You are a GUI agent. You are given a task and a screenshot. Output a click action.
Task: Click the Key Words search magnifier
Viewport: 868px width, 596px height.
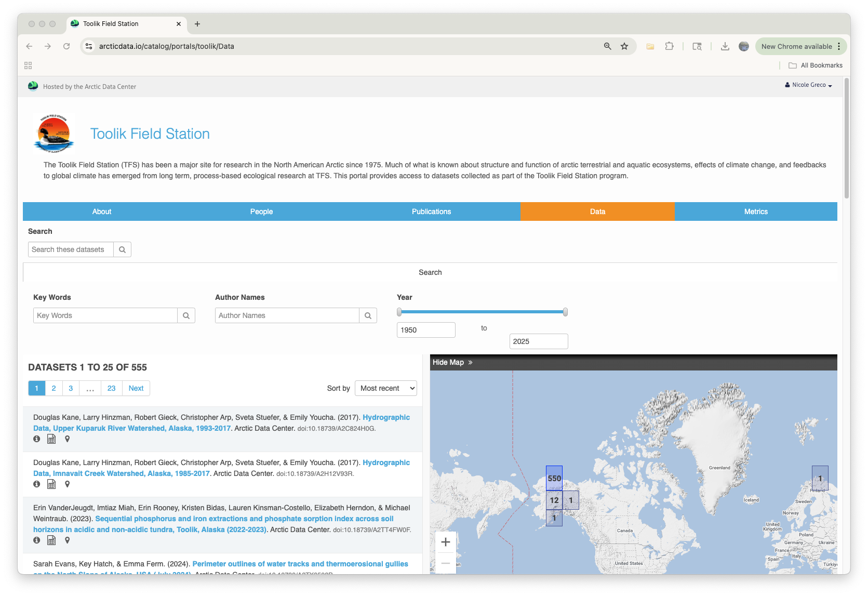coord(186,315)
